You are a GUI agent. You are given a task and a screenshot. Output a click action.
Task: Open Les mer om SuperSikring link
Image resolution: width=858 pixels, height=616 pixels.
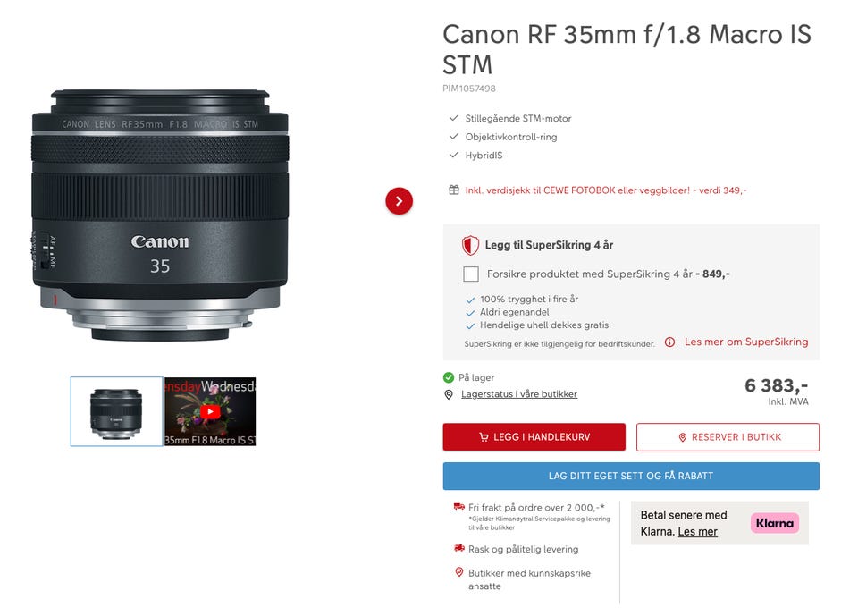tap(745, 342)
